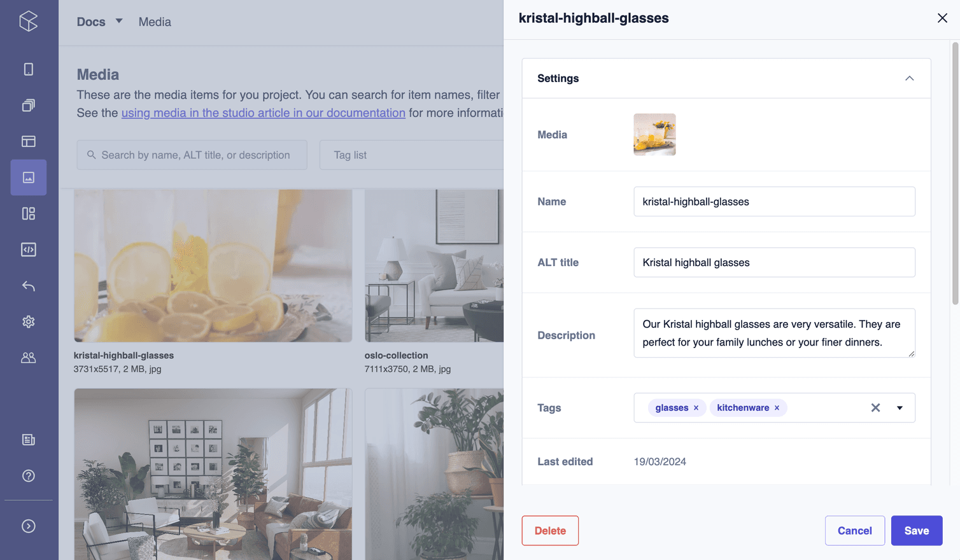Image resolution: width=960 pixels, height=560 pixels.
Task: Collapse the Settings section chevron
Action: coord(909,78)
